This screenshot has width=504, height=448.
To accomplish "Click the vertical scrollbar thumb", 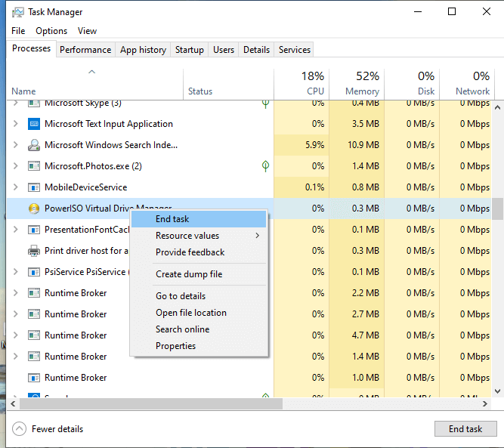I will (497, 209).
